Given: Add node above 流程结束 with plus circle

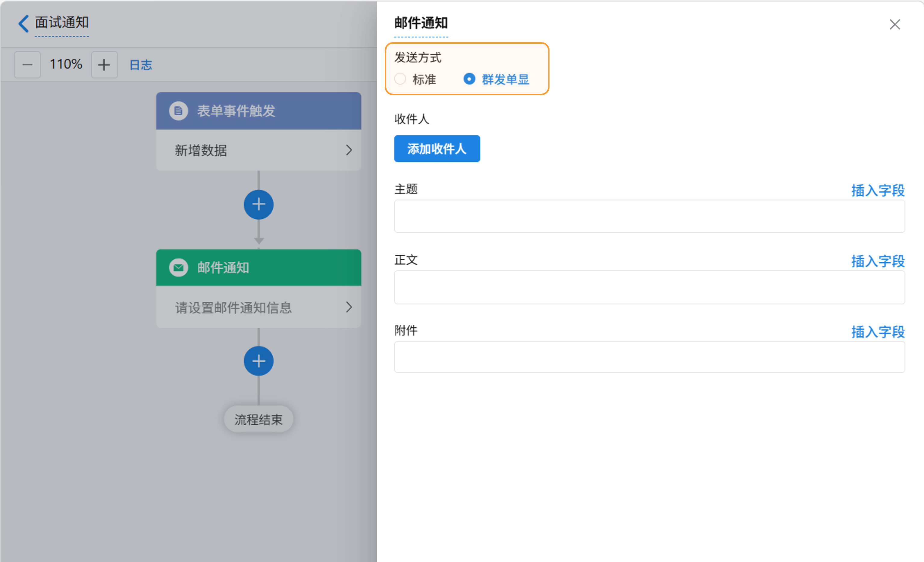Looking at the screenshot, I should tap(258, 361).
